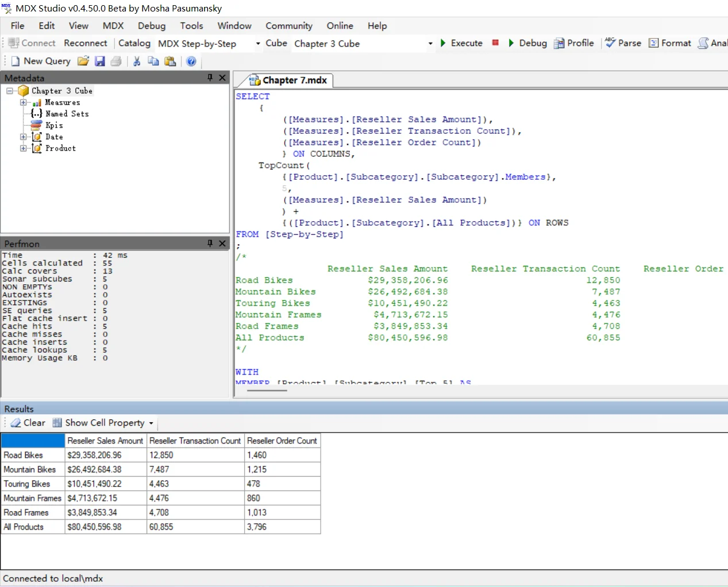The height and width of the screenshot is (587, 728).
Task: Open the MDX menu
Action: tap(113, 26)
